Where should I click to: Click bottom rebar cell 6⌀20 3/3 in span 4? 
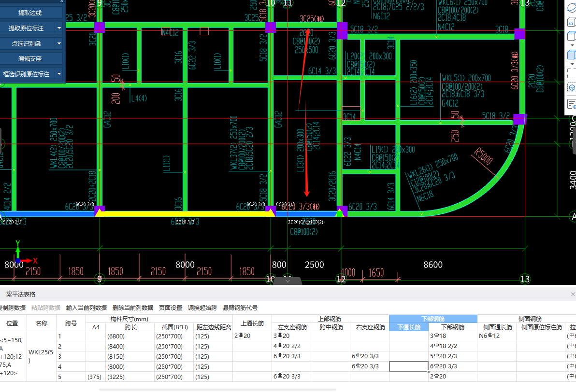point(453,366)
